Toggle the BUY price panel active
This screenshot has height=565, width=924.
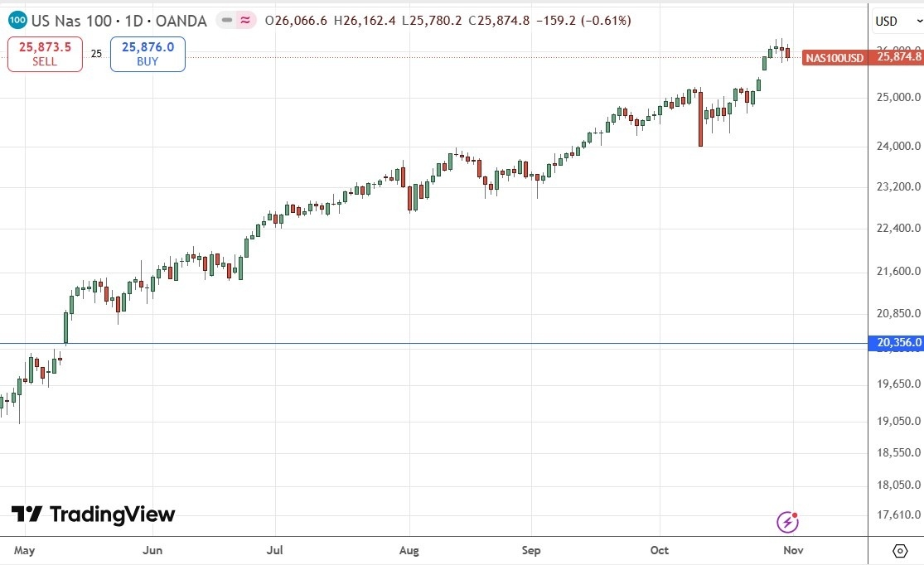tap(147, 53)
